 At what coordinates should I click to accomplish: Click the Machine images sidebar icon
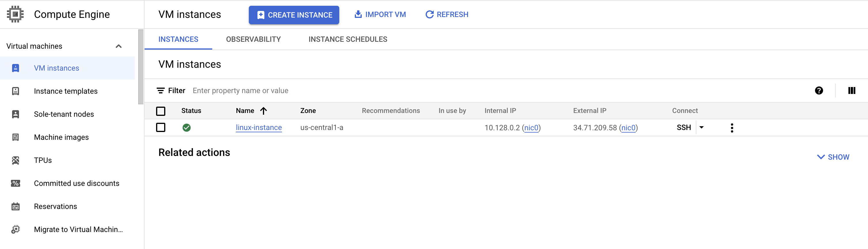(x=16, y=137)
